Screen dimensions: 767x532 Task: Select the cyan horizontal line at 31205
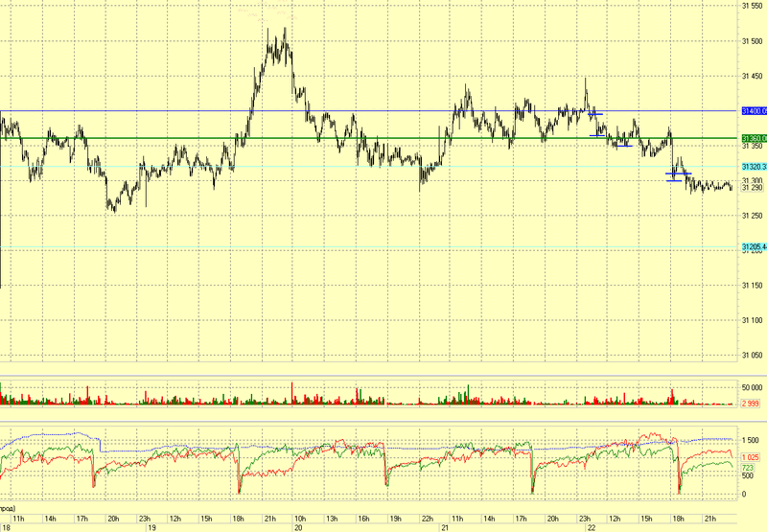tap(368, 247)
